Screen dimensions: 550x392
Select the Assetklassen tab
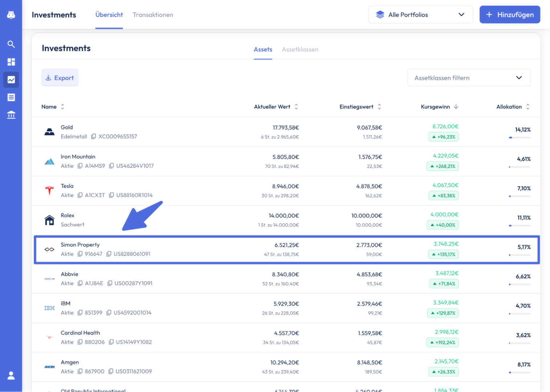(300, 49)
